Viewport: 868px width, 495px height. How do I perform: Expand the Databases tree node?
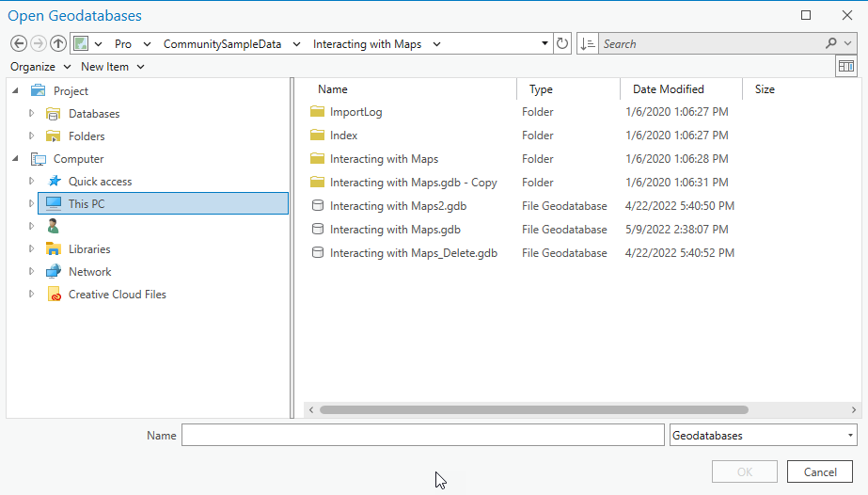point(32,113)
